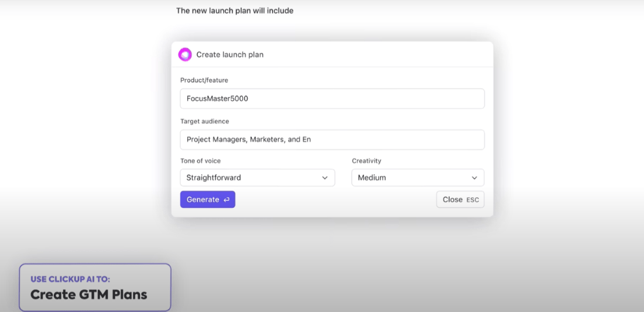Expand the Tone of voice chevron arrow
Image resolution: width=644 pixels, height=312 pixels.
pyautogui.click(x=325, y=178)
